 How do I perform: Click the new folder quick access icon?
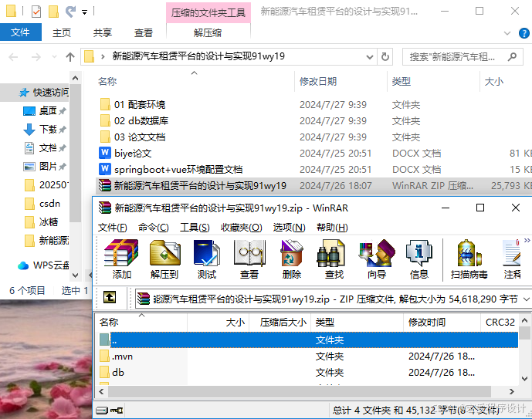coord(53,12)
